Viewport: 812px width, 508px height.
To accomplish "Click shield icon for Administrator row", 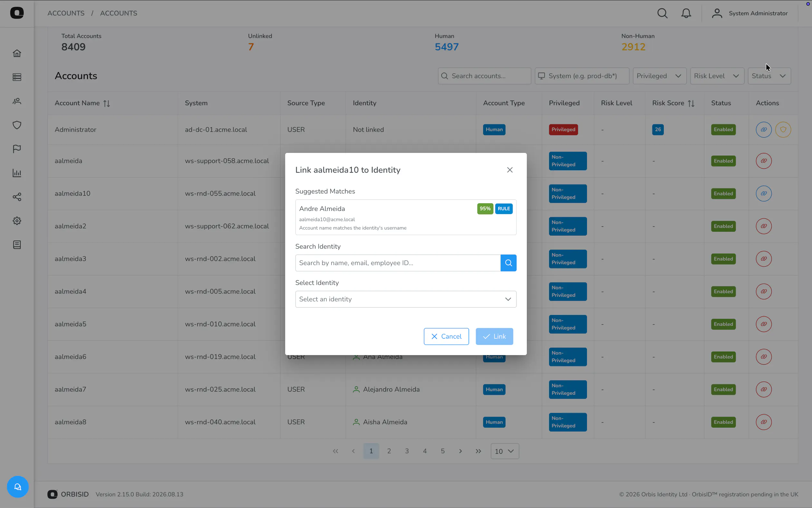I will point(783,130).
